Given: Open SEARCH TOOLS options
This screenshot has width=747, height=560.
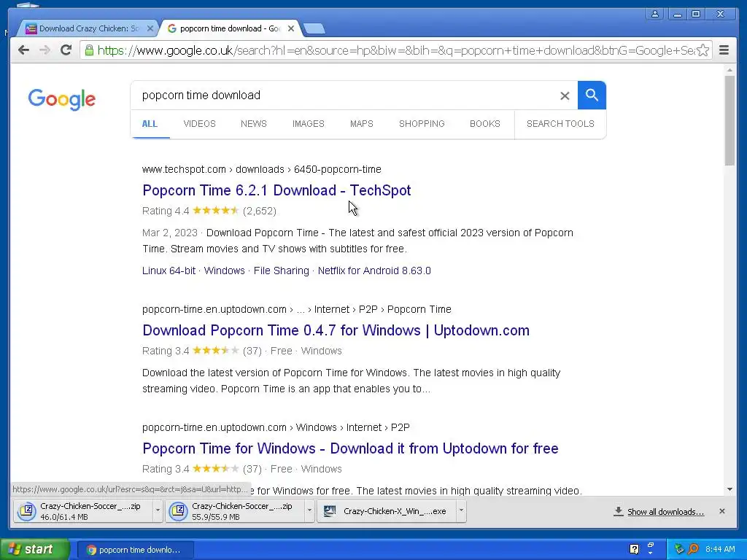Looking at the screenshot, I should (x=560, y=124).
